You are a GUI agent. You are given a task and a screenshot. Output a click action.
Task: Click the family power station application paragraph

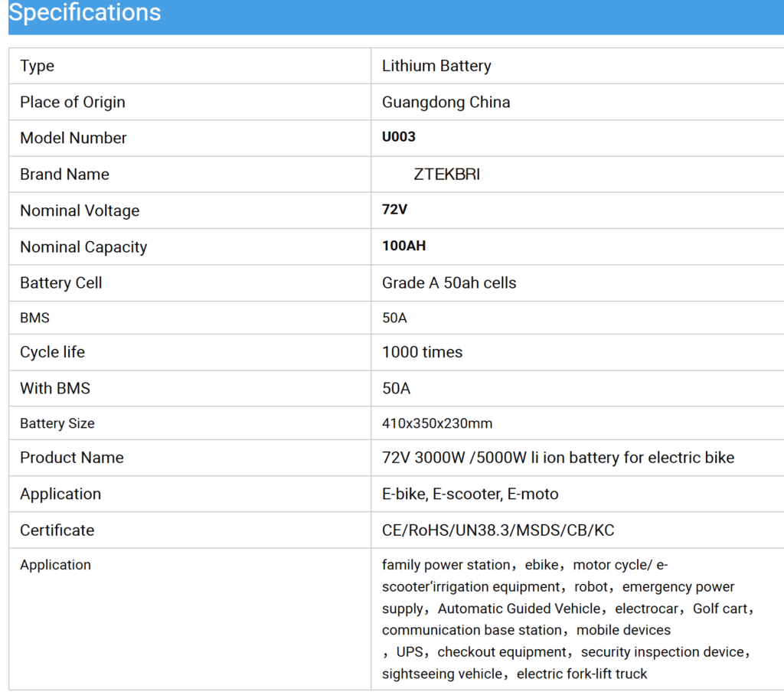tap(567, 619)
